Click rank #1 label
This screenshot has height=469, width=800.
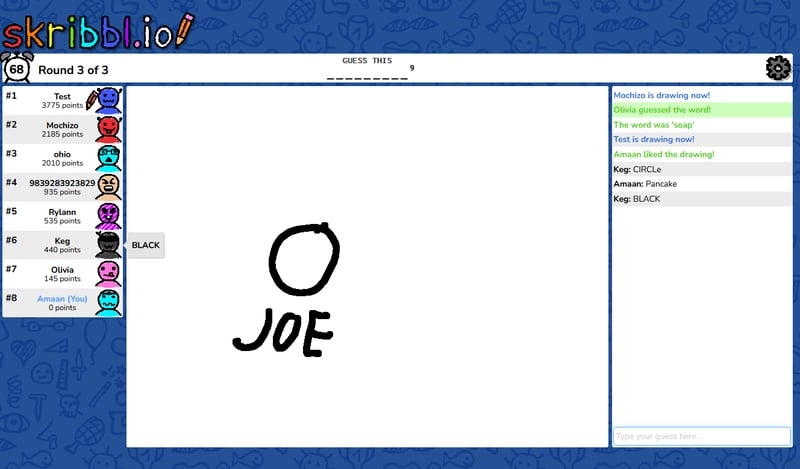pos(11,95)
